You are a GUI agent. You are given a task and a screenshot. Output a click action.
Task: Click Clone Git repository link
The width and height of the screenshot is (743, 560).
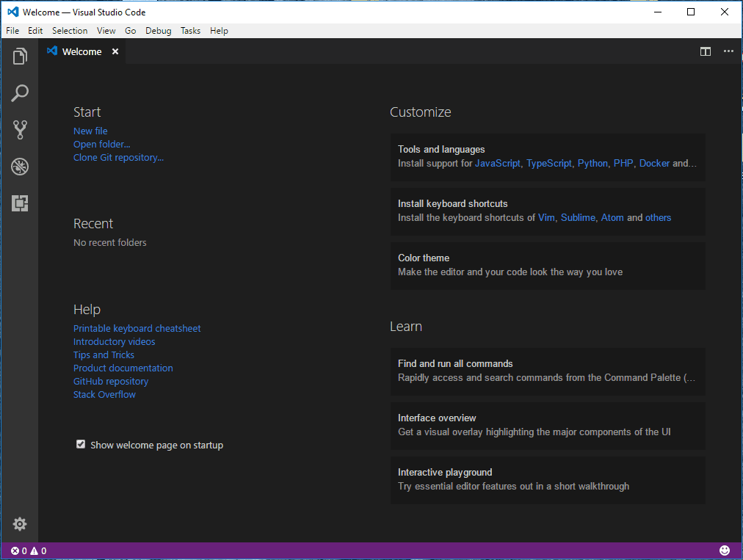point(118,157)
